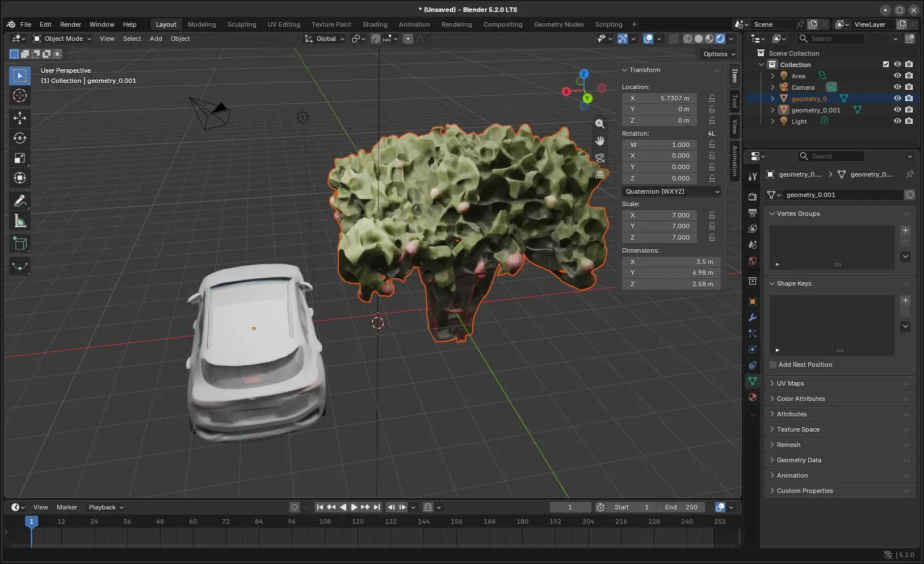Open the Output properties tab
The image size is (924, 564).
point(753,212)
